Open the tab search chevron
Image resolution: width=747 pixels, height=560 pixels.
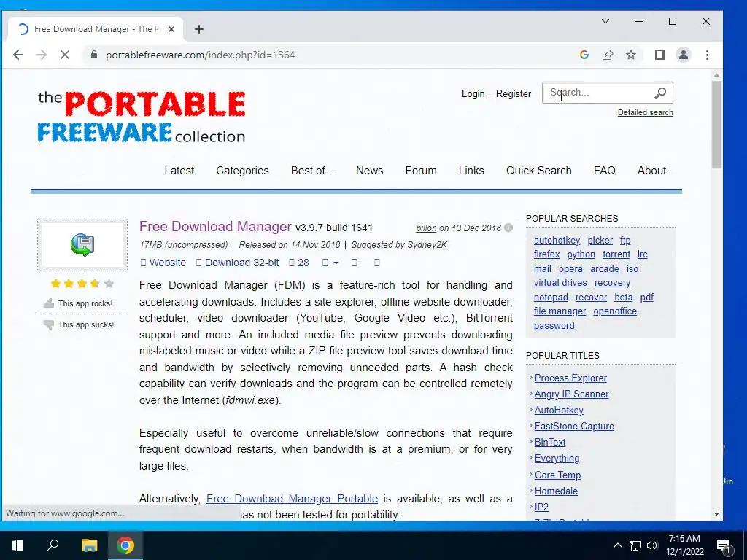click(605, 21)
